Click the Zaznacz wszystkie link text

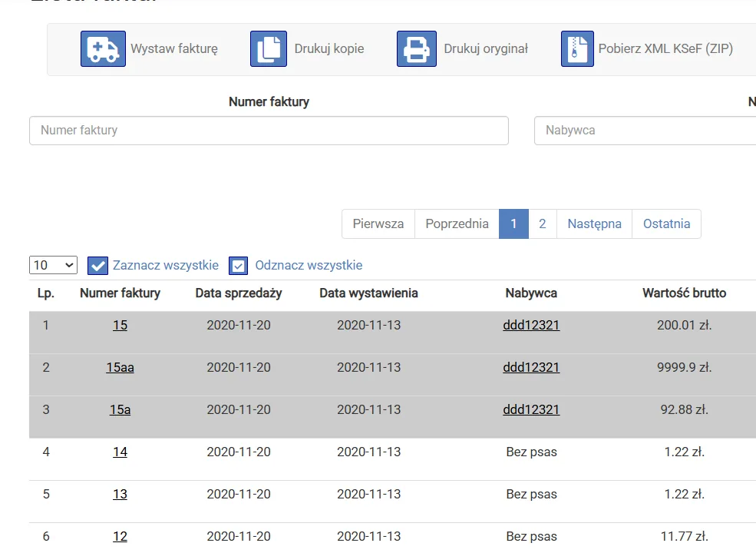(166, 266)
